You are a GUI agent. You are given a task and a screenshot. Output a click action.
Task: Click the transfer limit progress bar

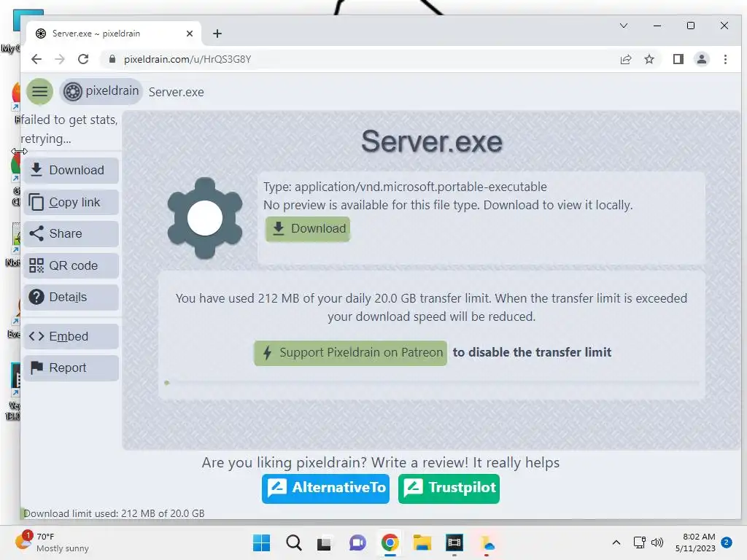(x=432, y=382)
